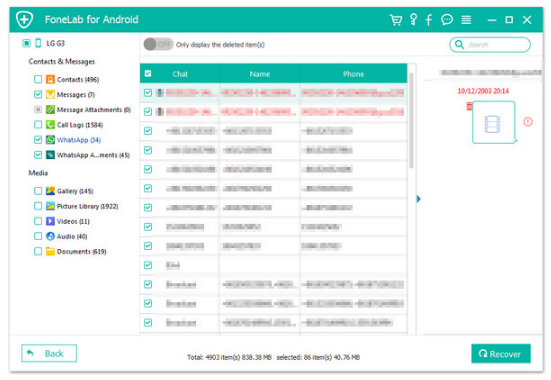
Task: Click the WhatsApp category icon
Action: (x=50, y=140)
